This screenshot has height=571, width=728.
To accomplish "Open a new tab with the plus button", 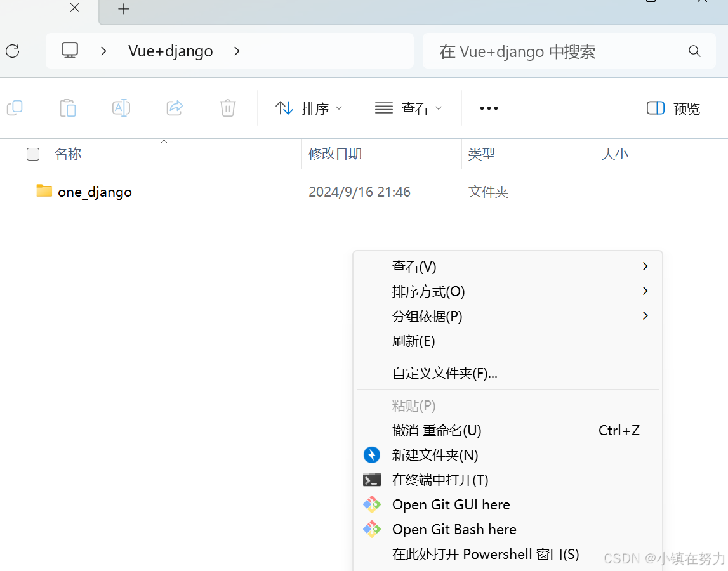I will [x=124, y=9].
